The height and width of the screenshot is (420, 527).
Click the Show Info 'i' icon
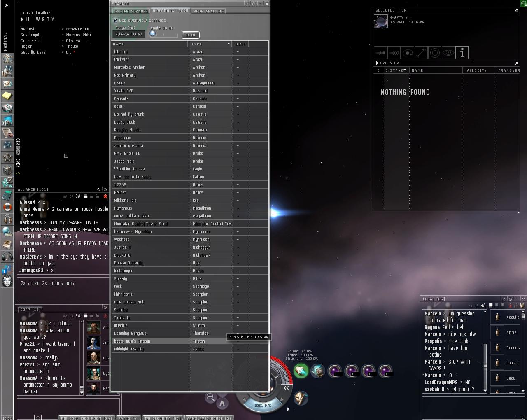462,53
